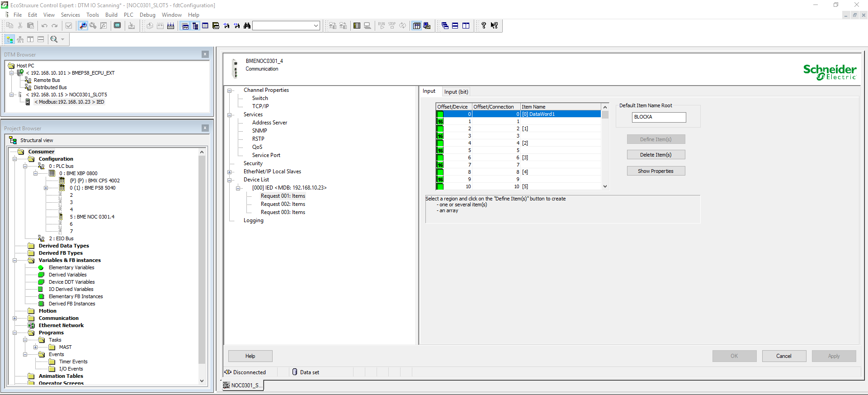Open the search combo box in toolbar

286,26
